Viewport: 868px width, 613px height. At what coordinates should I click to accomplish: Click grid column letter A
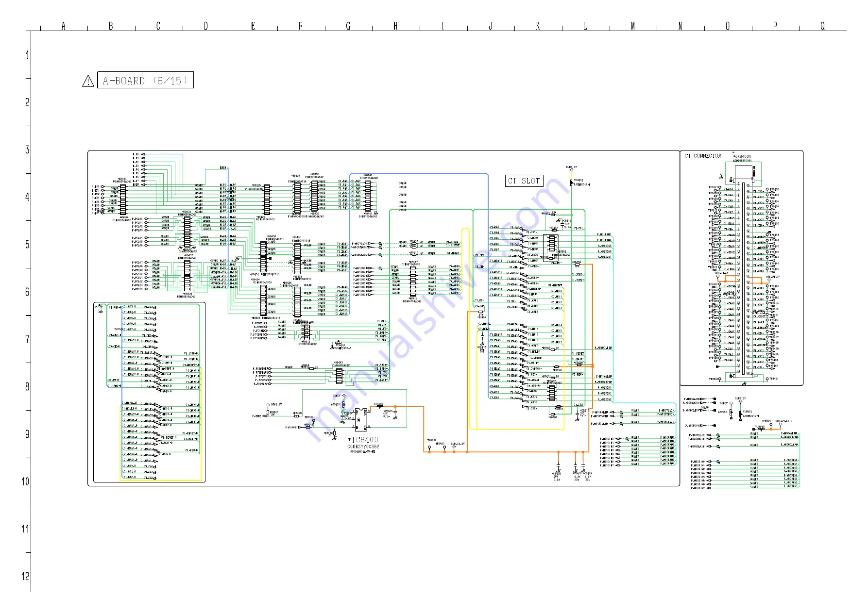[63, 26]
